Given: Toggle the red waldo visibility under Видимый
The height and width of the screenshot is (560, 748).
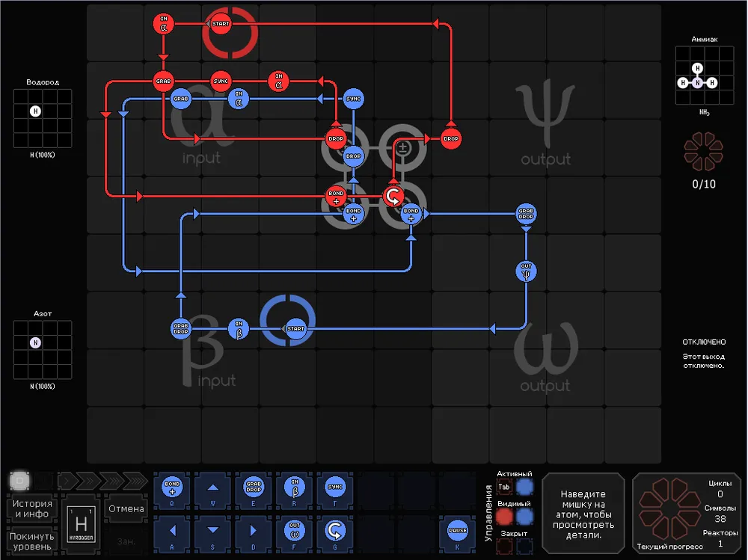Looking at the screenshot, I should pyautogui.click(x=505, y=517).
